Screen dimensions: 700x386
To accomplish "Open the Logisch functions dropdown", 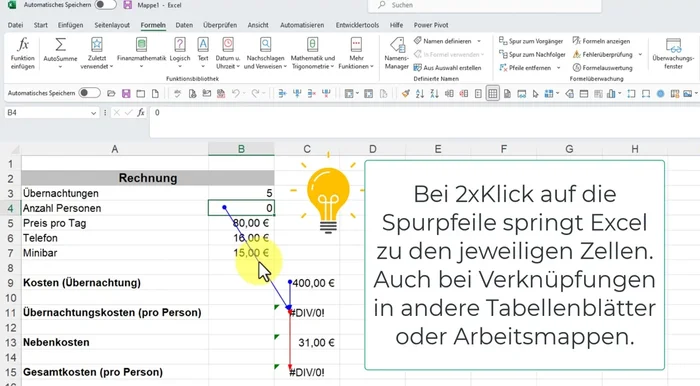I will pyautogui.click(x=180, y=53).
